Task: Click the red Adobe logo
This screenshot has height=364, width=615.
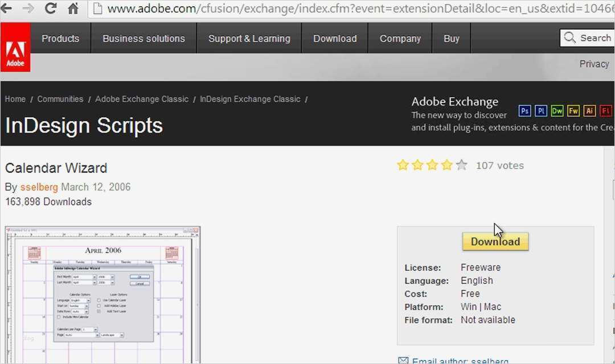Action: click(x=15, y=47)
